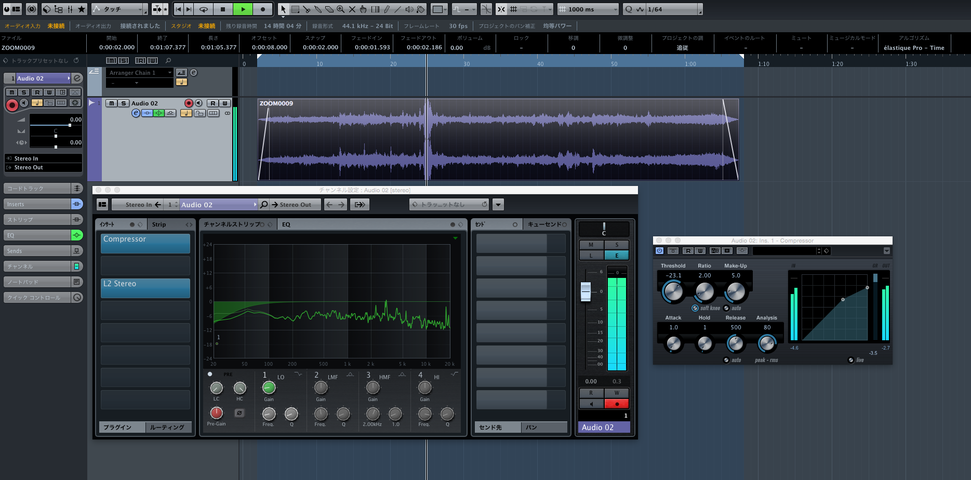Click the EQ band 1 LO Gain knob

tap(269, 388)
